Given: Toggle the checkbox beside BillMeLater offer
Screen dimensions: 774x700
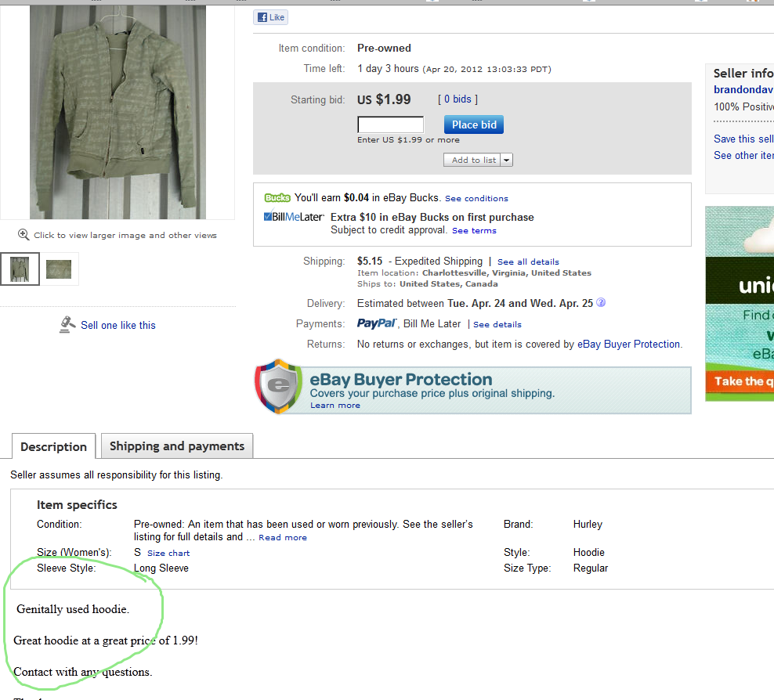Looking at the screenshot, I should (266, 215).
